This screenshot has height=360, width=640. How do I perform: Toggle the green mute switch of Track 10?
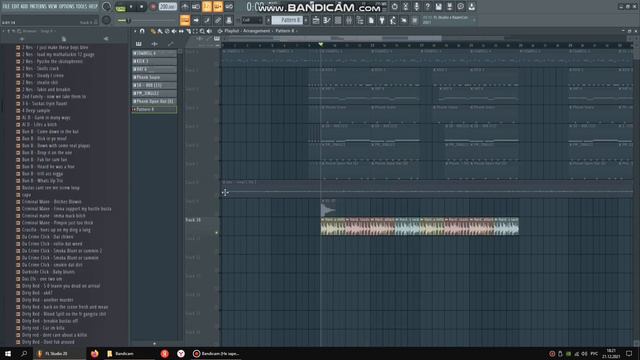click(216, 233)
